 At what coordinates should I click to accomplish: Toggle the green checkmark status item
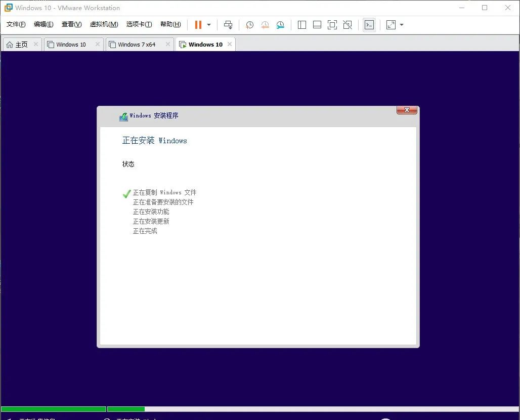(126, 193)
